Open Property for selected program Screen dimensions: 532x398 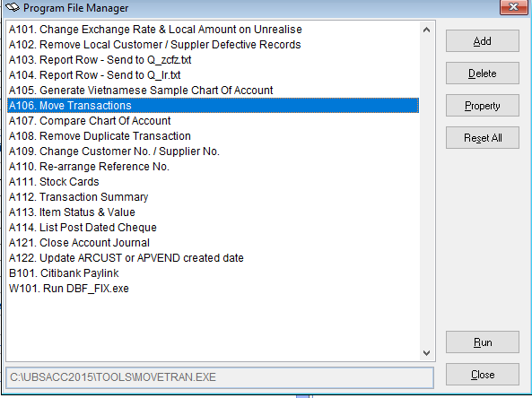482,106
